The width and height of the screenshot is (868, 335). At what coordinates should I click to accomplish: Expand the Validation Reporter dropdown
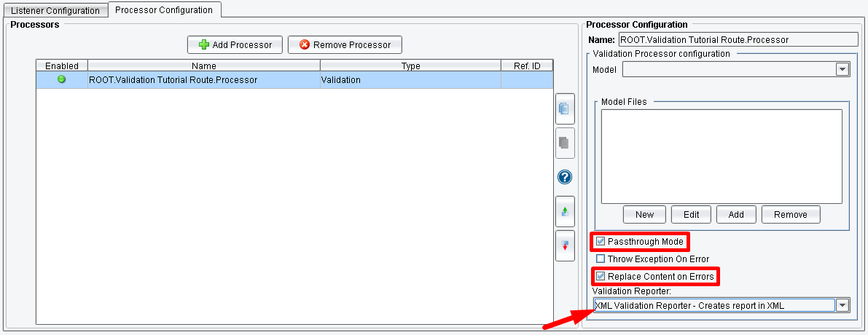point(842,305)
